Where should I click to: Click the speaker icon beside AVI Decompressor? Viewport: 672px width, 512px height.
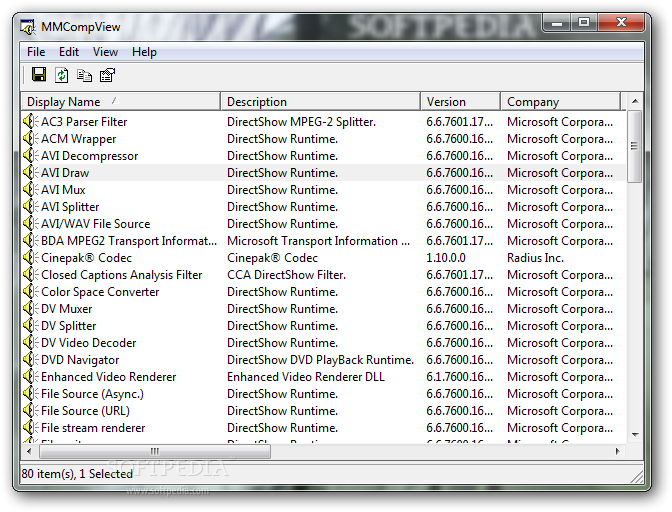click(31, 156)
